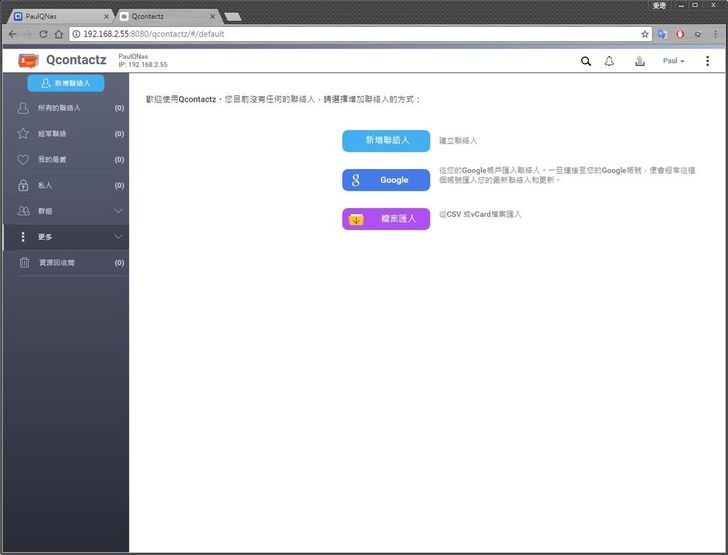Click the bookmark star in address bar
728x555 pixels.
(645, 34)
